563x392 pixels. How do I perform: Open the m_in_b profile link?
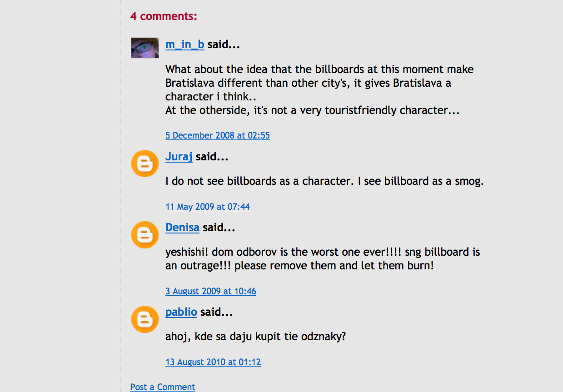click(184, 45)
